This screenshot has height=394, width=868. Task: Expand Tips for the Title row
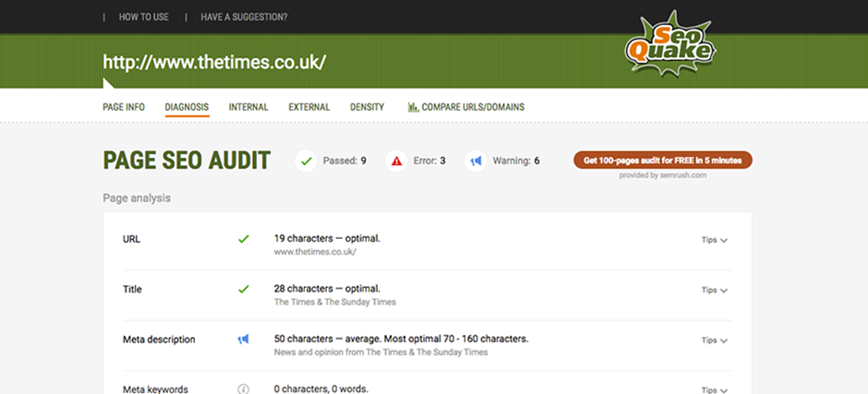(x=714, y=290)
